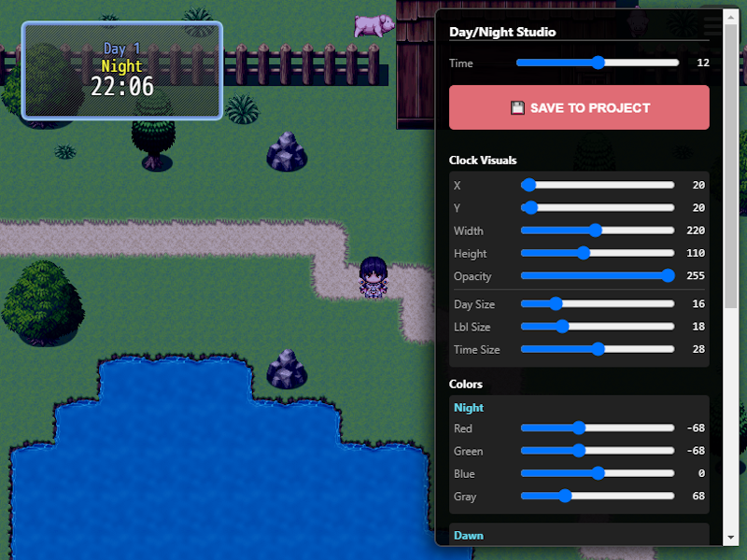The image size is (747, 560).
Task: Adjust the Night Green color slider
Action: (x=598, y=451)
